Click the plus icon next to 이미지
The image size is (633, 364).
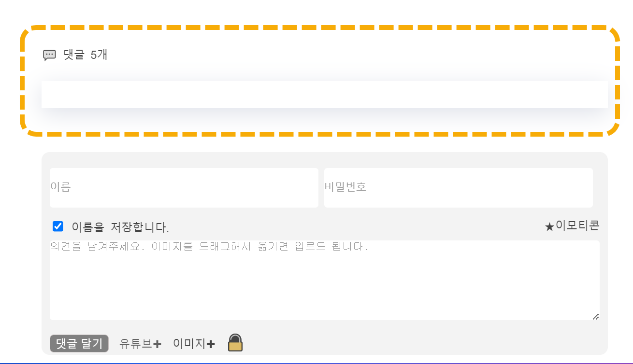point(210,343)
